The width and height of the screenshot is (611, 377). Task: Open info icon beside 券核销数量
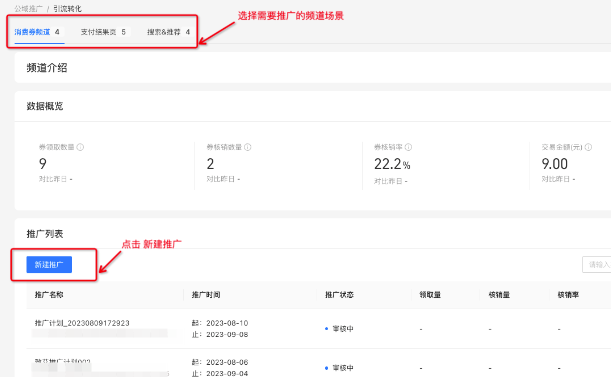click(248, 147)
